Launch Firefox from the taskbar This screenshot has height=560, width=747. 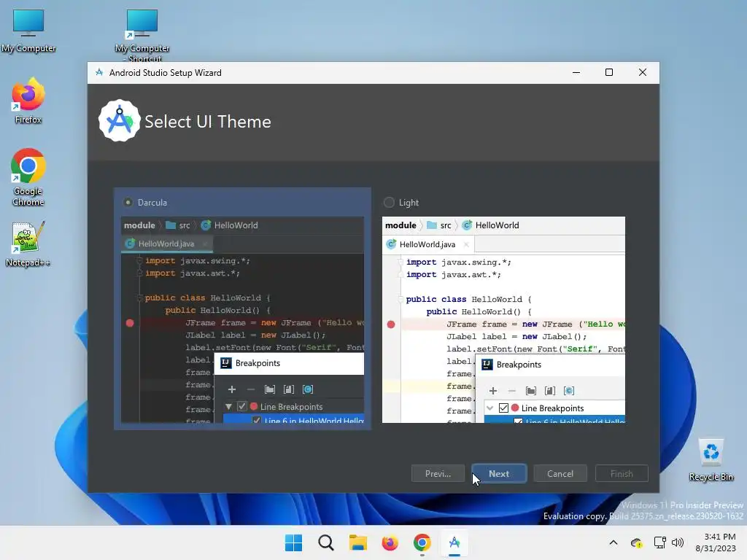coord(390,542)
